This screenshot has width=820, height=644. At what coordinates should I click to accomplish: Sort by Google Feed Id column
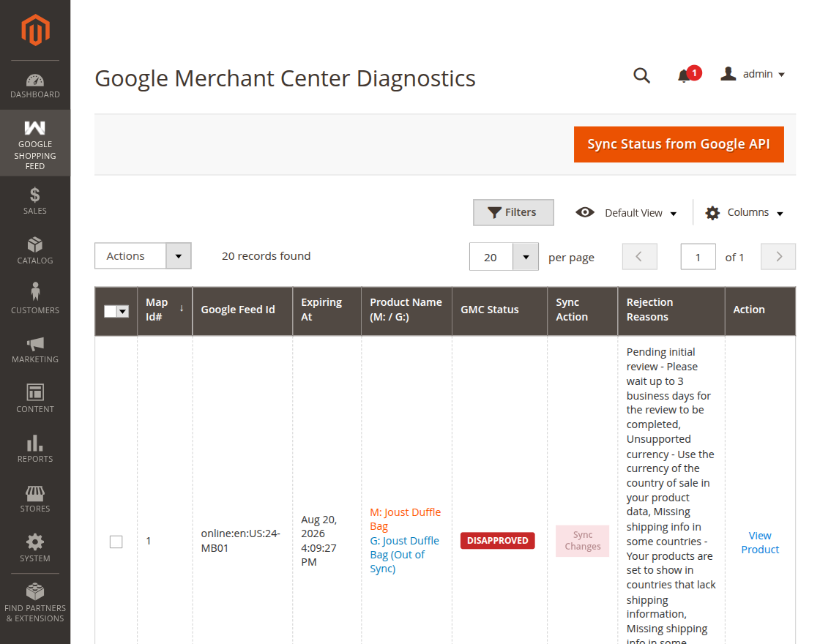pos(242,310)
